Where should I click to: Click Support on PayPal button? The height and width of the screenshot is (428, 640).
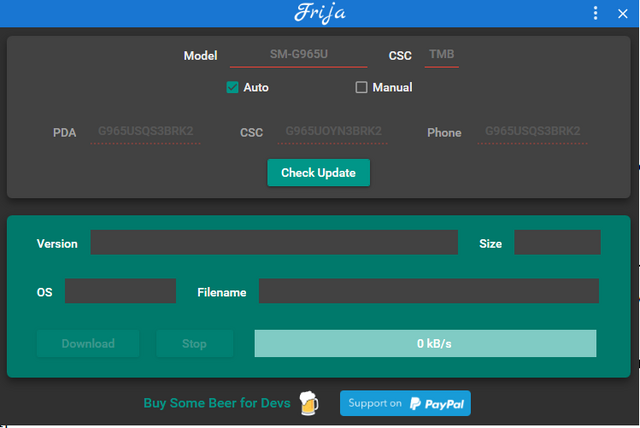[x=405, y=404]
